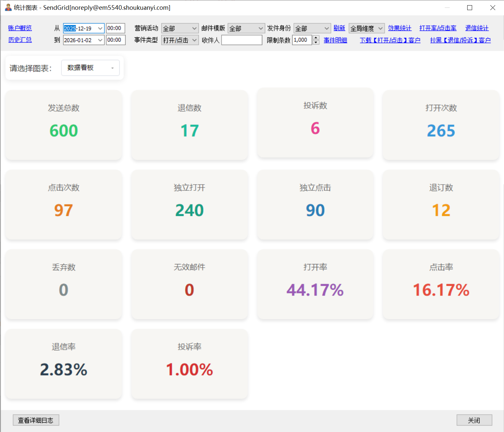Expand the 从 start date picker
The width and height of the screenshot is (504, 432).
pyautogui.click(x=100, y=29)
